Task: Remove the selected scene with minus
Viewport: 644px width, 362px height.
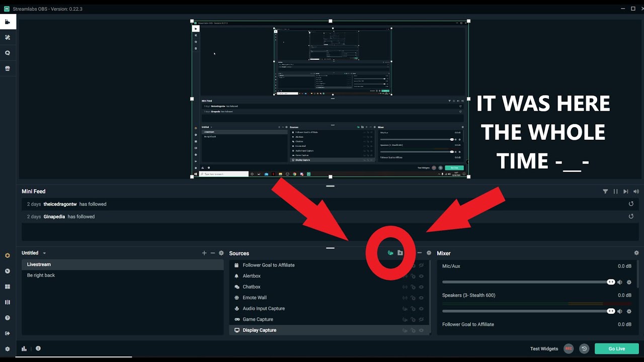Action: [x=213, y=253]
